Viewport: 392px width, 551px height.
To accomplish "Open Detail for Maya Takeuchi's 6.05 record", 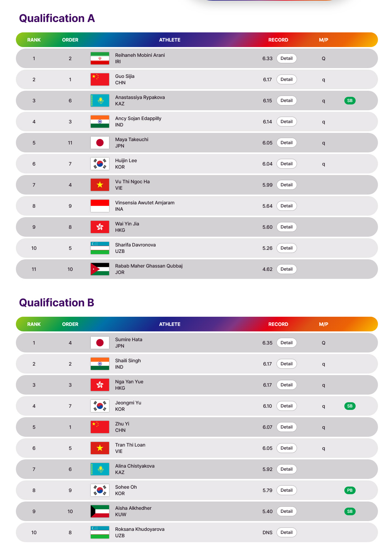I will (287, 143).
